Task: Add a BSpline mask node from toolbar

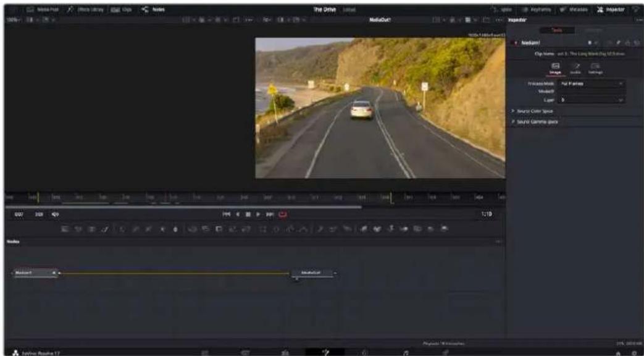Action: point(304,229)
